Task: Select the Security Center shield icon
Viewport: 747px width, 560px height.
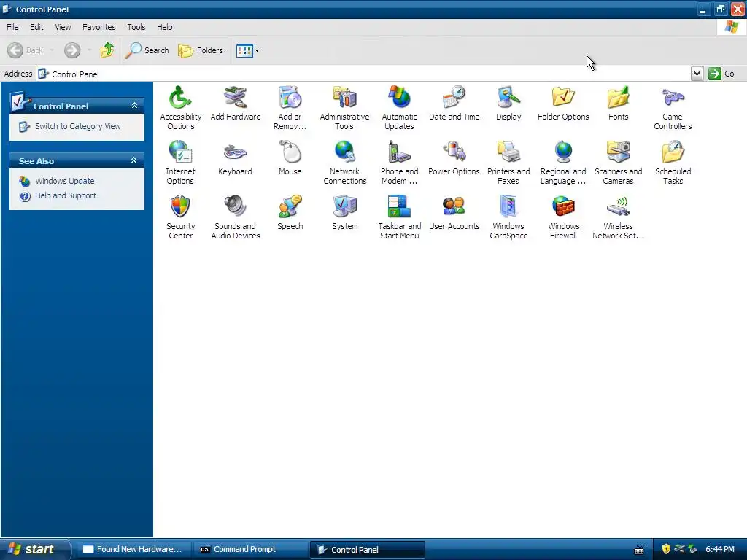Action: [x=181, y=206]
